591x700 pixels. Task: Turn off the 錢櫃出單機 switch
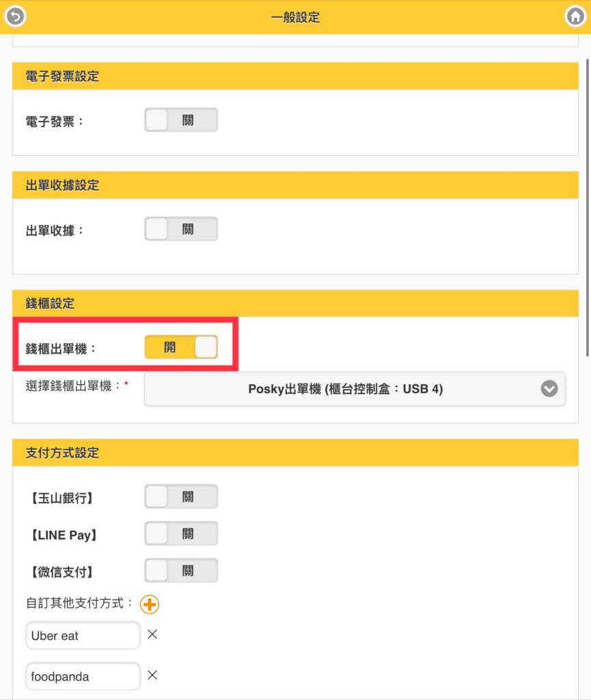tap(181, 347)
